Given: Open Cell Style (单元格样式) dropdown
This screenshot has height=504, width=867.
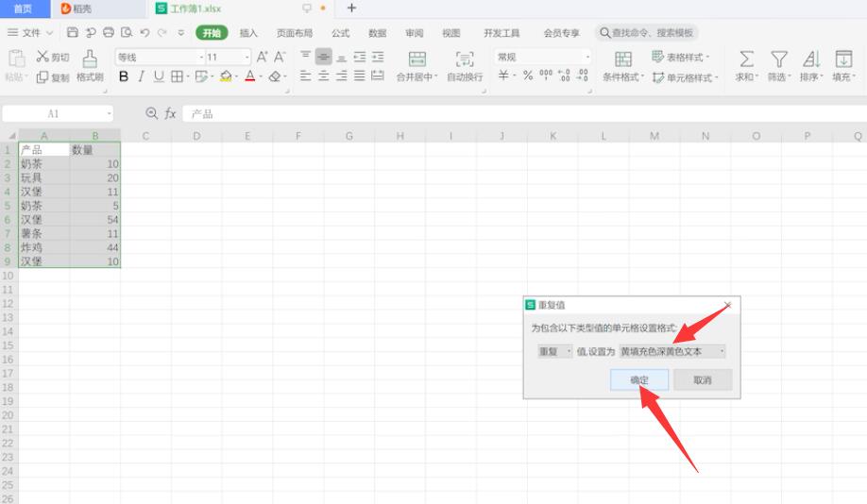Looking at the screenshot, I should [x=685, y=77].
